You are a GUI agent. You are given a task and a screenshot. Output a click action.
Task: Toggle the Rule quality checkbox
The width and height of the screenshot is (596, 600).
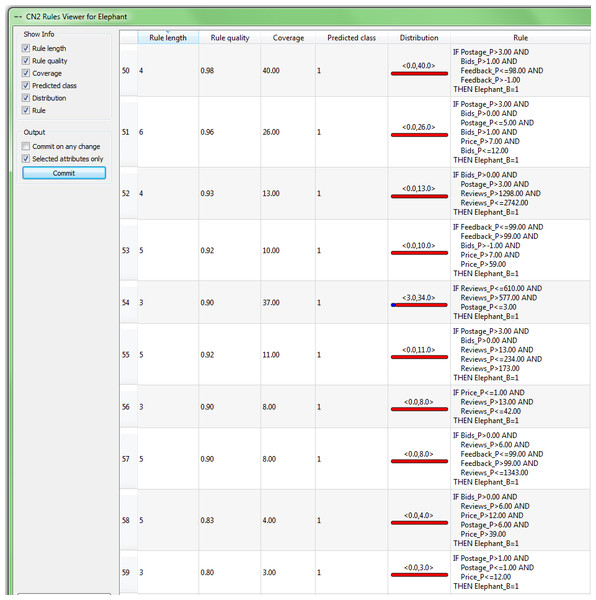(26, 60)
